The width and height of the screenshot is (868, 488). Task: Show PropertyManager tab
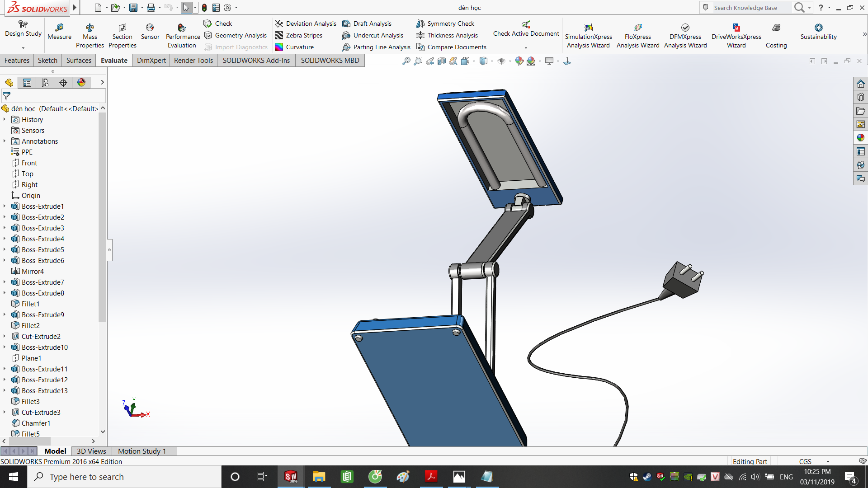click(27, 82)
